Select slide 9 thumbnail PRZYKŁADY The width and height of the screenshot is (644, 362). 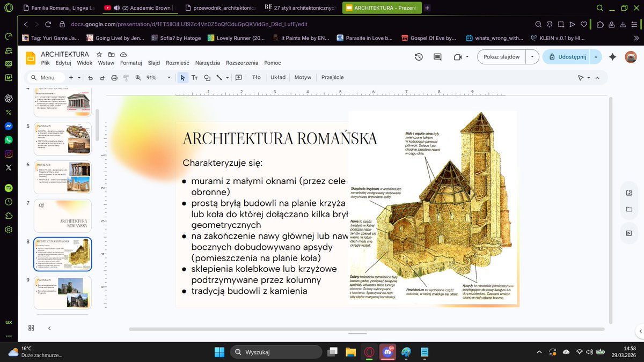(x=63, y=293)
